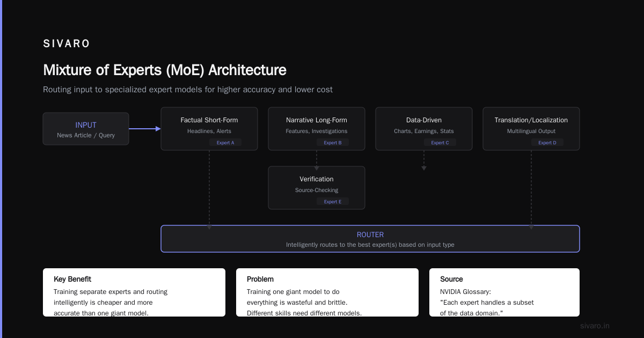
Task: Click the arrow from INPUT to Factual Short-Form
Action: [x=145, y=129]
